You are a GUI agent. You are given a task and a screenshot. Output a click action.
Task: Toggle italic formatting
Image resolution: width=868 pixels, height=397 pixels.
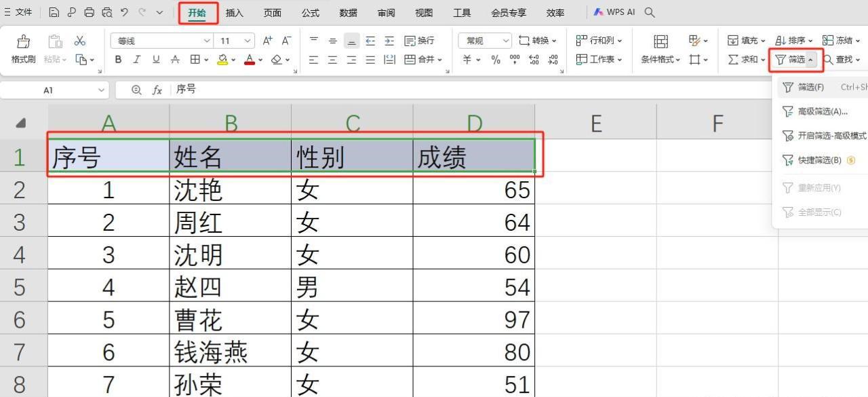coord(137,60)
